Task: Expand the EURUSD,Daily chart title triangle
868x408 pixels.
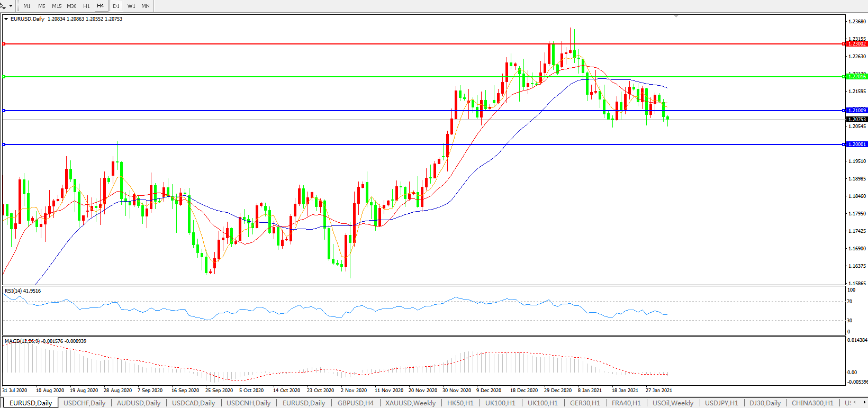Action: 6,19
